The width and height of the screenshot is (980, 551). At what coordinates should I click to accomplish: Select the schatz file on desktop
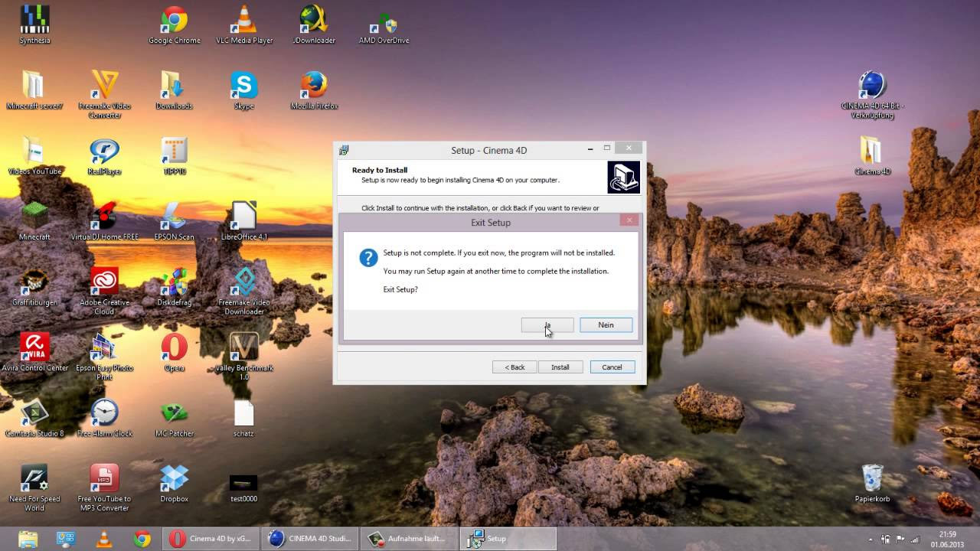pos(244,418)
